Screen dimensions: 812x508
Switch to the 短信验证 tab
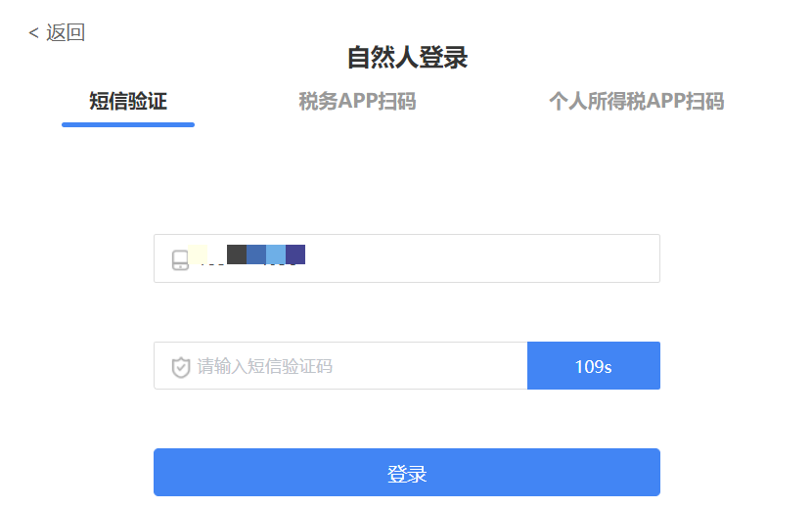pyautogui.click(x=128, y=101)
